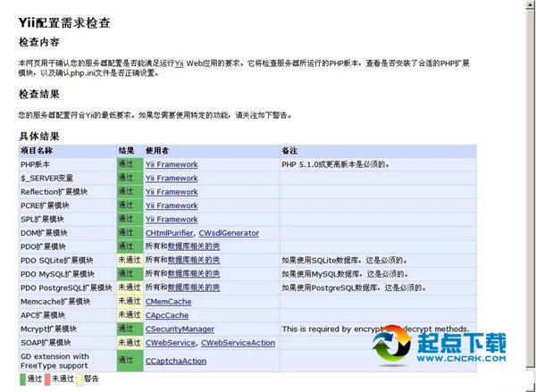Click the 检查内容 heading
Viewport: 536px width, 392px height.
click(x=39, y=42)
